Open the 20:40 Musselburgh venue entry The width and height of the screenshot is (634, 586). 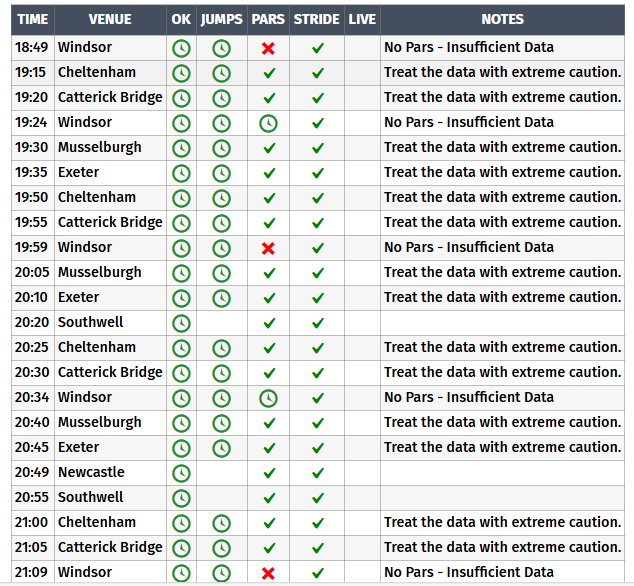pos(99,422)
